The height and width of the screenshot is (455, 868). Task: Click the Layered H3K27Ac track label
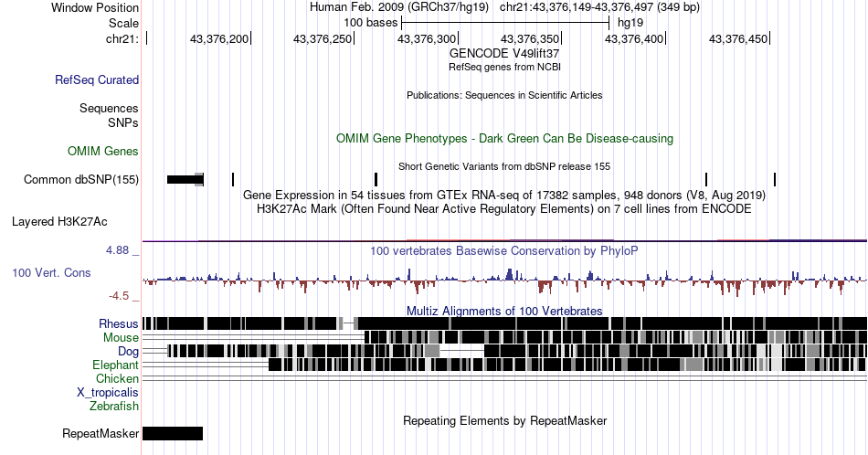59,221
